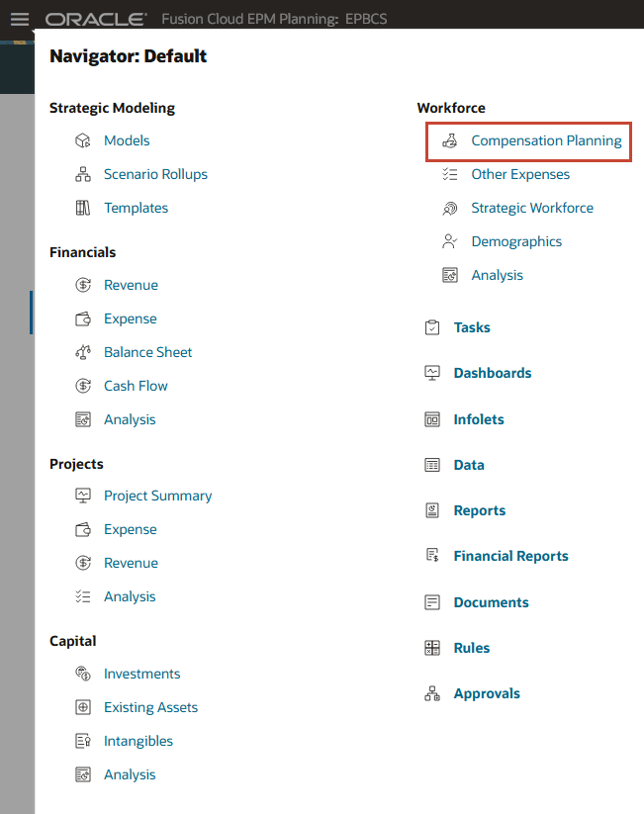Click the Scenario Rollups hierarchy icon

coord(83,174)
